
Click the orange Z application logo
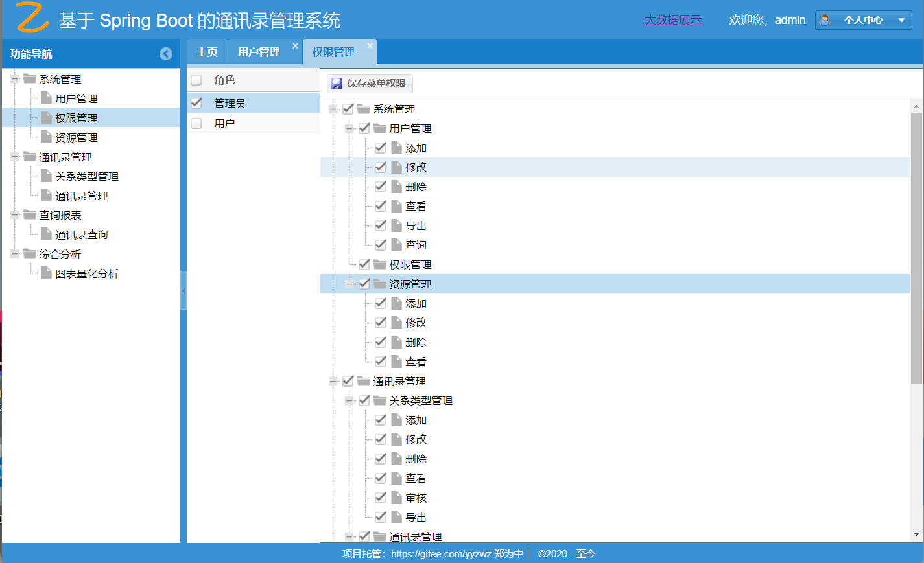click(x=32, y=17)
